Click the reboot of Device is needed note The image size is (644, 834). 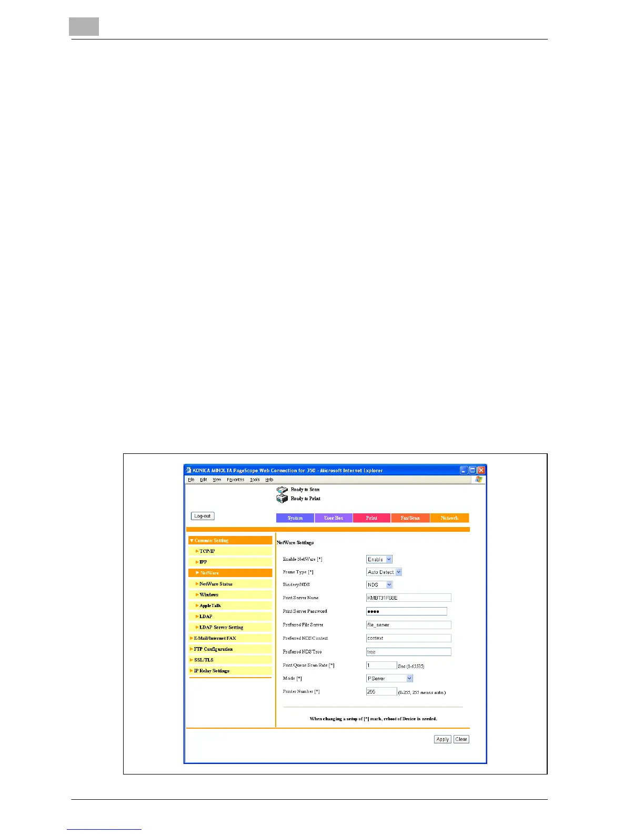pyautogui.click(x=373, y=719)
